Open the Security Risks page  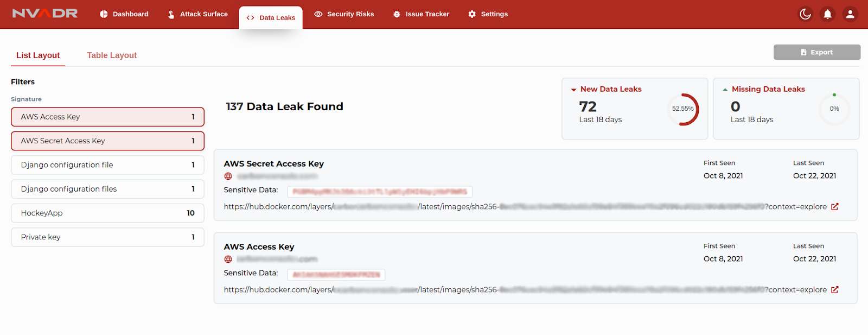(344, 14)
